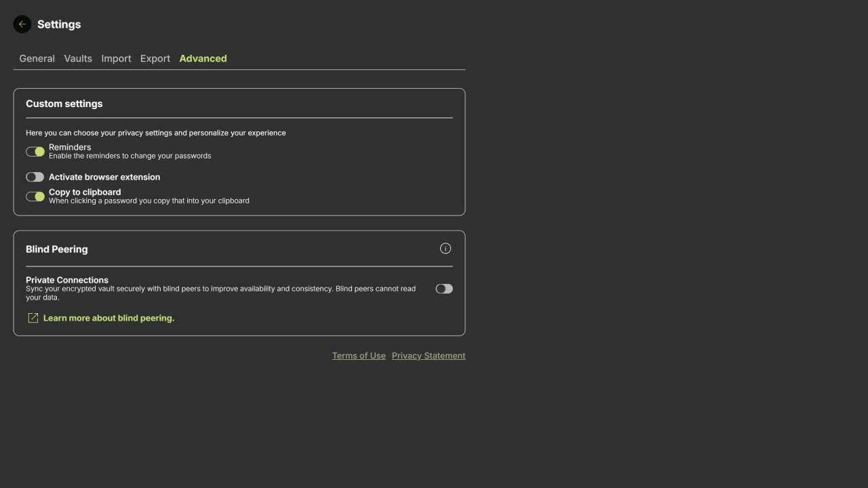Click the Blind Peering section heading

click(57, 249)
